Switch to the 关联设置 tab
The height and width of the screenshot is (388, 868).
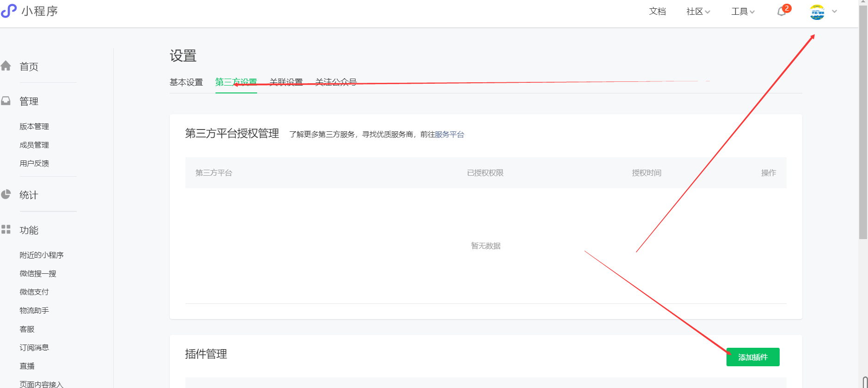[286, 82]
